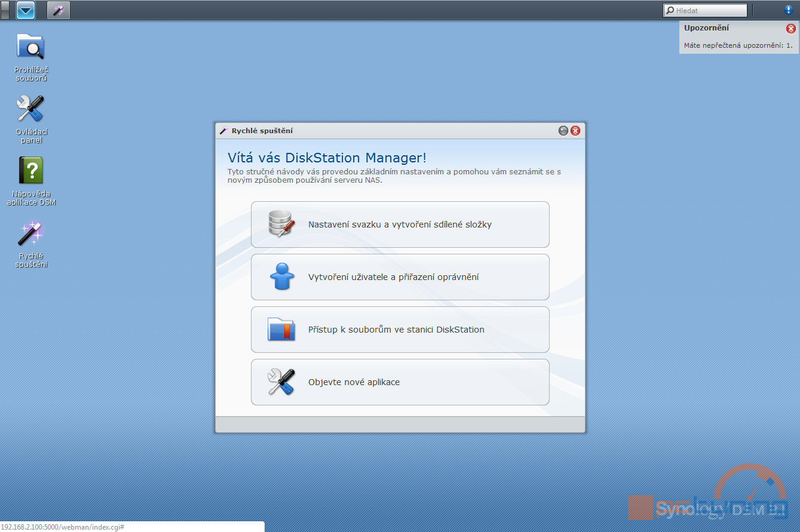The width and height of the screenshot is (800, 532).
Task: Open the main menu dropdown in the taskbar
Action: 26,10
